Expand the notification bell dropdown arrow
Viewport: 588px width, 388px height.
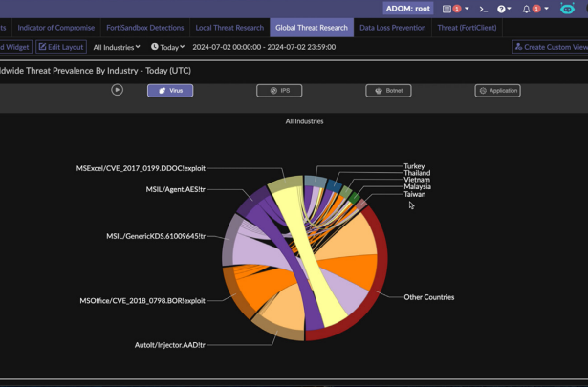(x=547, y=9)
